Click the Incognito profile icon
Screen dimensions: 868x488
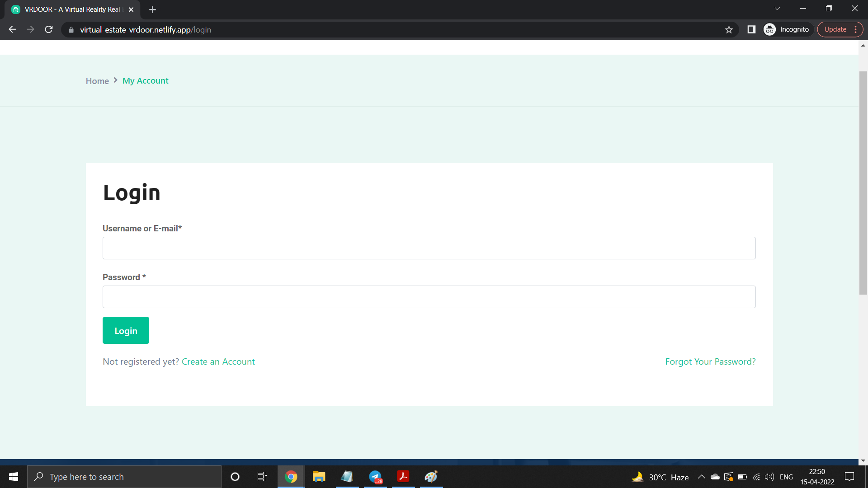point(769,29)
